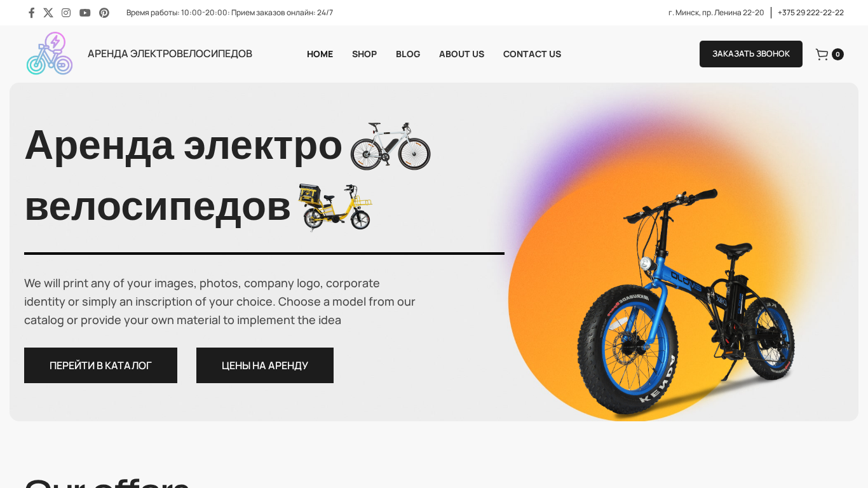The image size is (868, 488).
Task: Click the ПЕРЕЙТИ В КАТАЛОГ button
Action: tap(100, 365)
